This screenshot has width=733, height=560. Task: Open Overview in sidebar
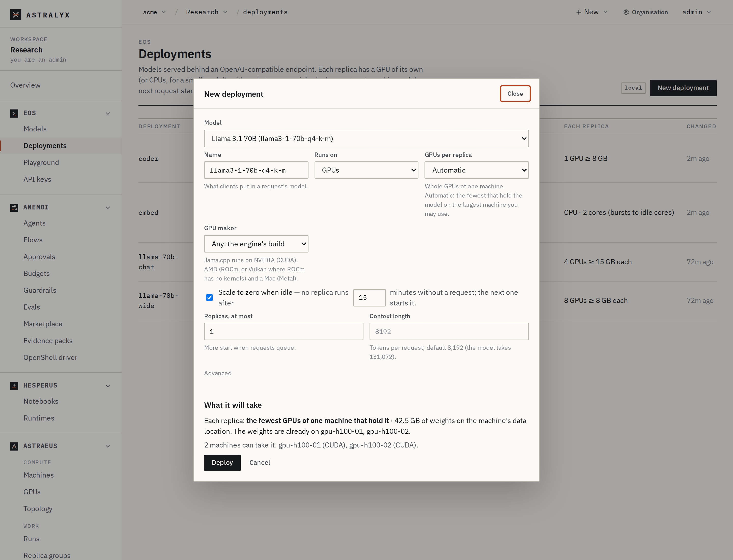coord(25,85)
